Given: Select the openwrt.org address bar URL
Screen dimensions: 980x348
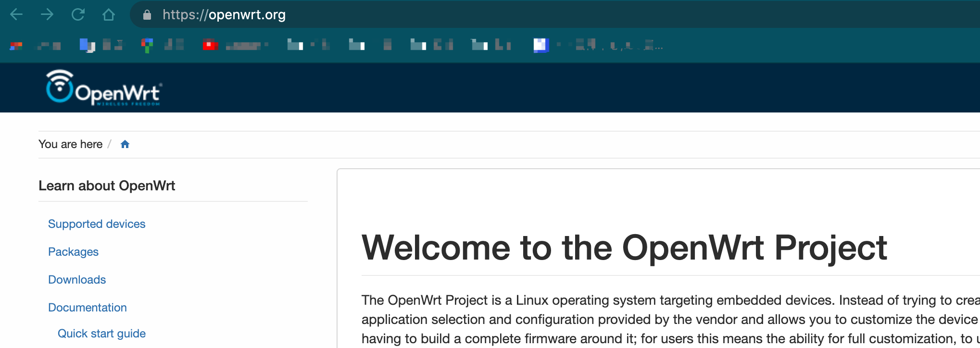Looking at the screenshot, I should pos(224,15).
